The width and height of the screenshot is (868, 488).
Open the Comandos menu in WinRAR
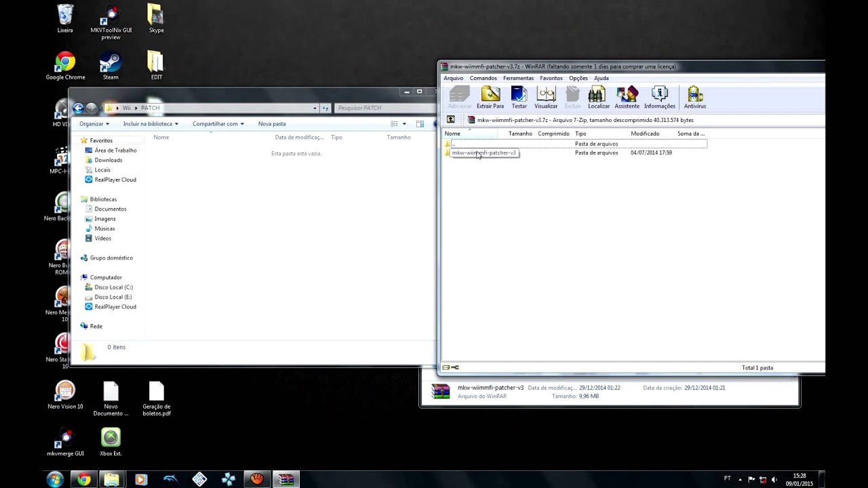tap(484, 78)
